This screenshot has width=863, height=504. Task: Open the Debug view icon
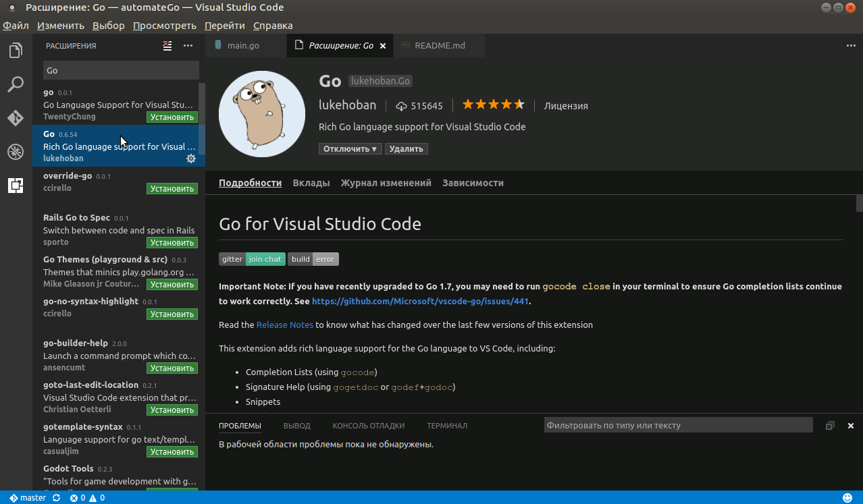pyautogui.click(x=16, y=152)
